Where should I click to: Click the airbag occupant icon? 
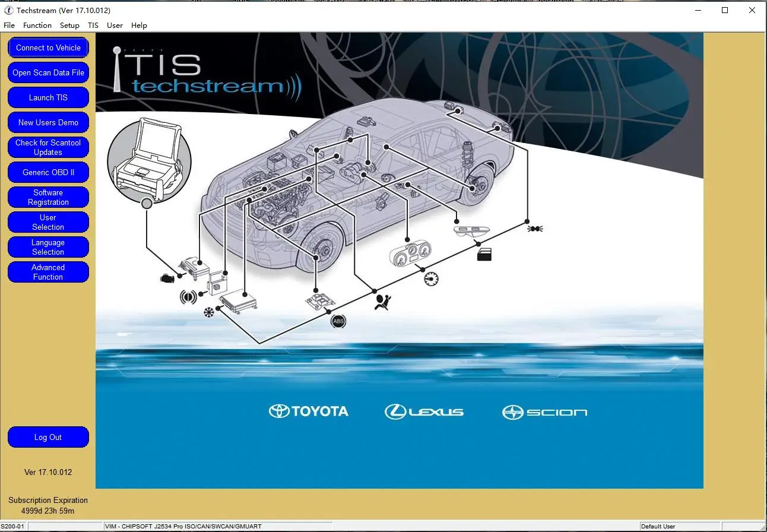click(x=383, y=302)
